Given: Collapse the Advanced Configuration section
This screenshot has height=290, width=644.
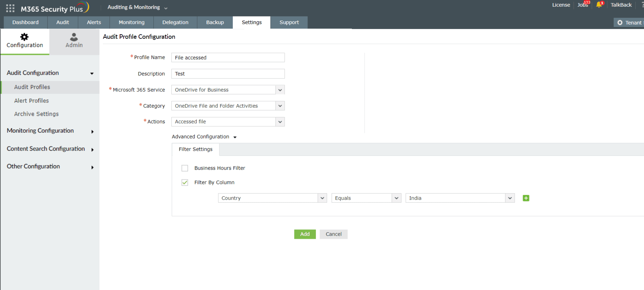Looking at the screenshot, I should 204,137.
